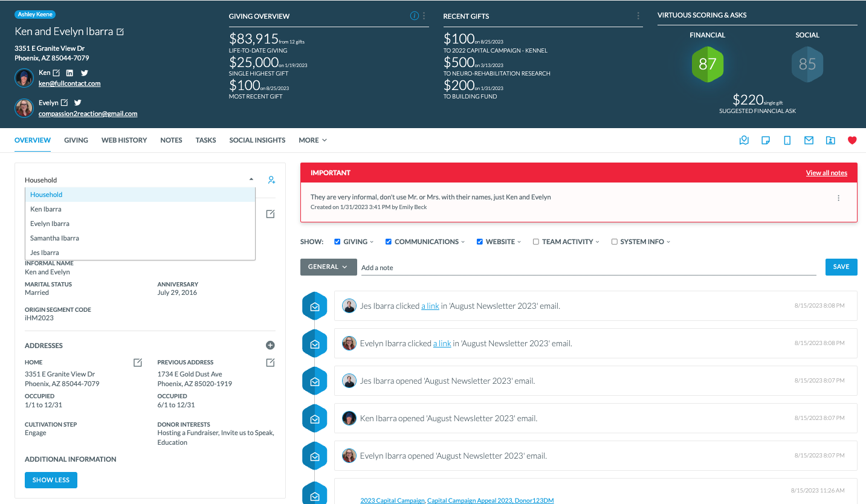Open the map location icon
866x504 pixels.
744,140
